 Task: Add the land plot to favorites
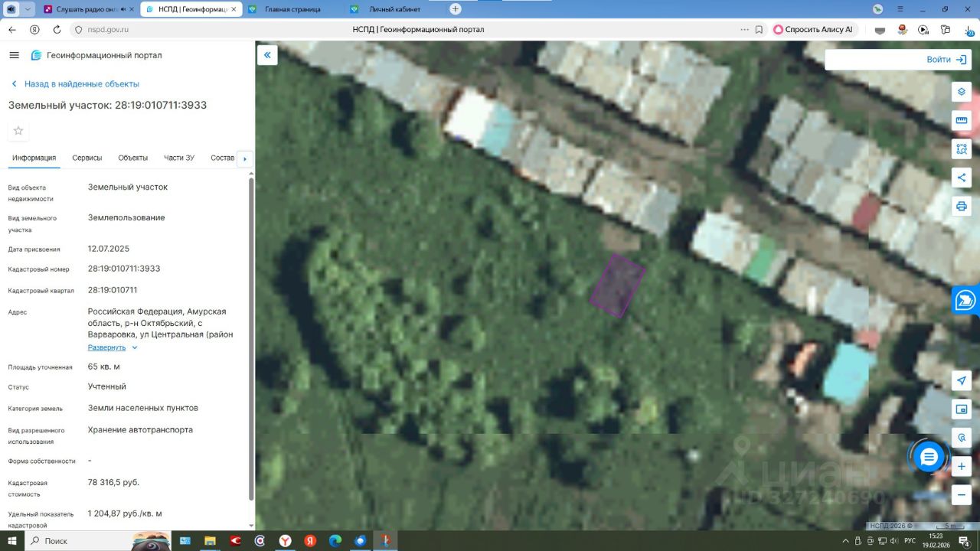pos(18,131)
